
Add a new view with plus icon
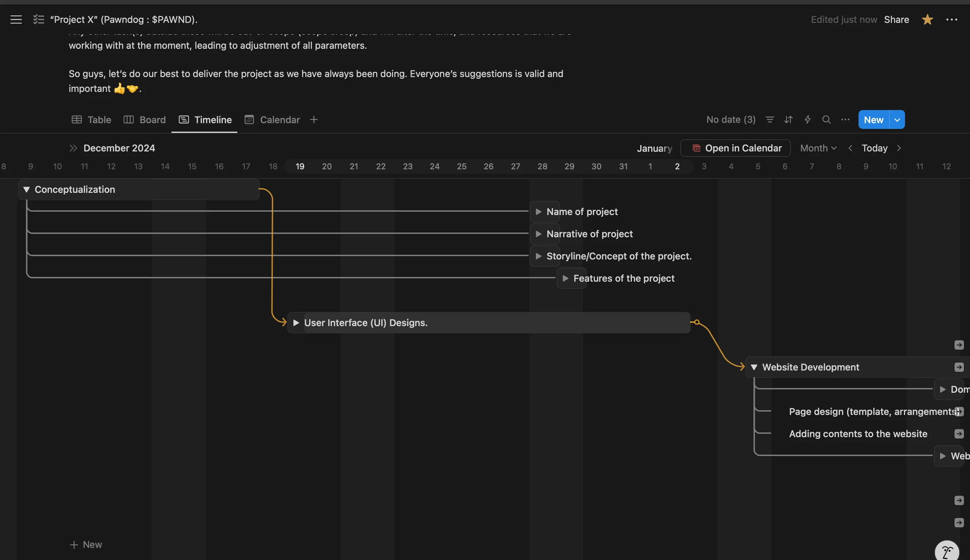tap(314, 119)
